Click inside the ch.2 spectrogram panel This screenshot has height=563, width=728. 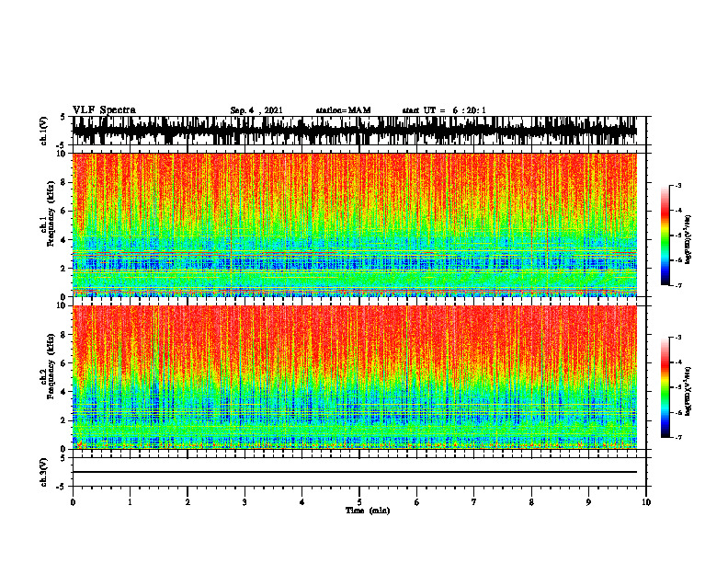pos(355,377)
